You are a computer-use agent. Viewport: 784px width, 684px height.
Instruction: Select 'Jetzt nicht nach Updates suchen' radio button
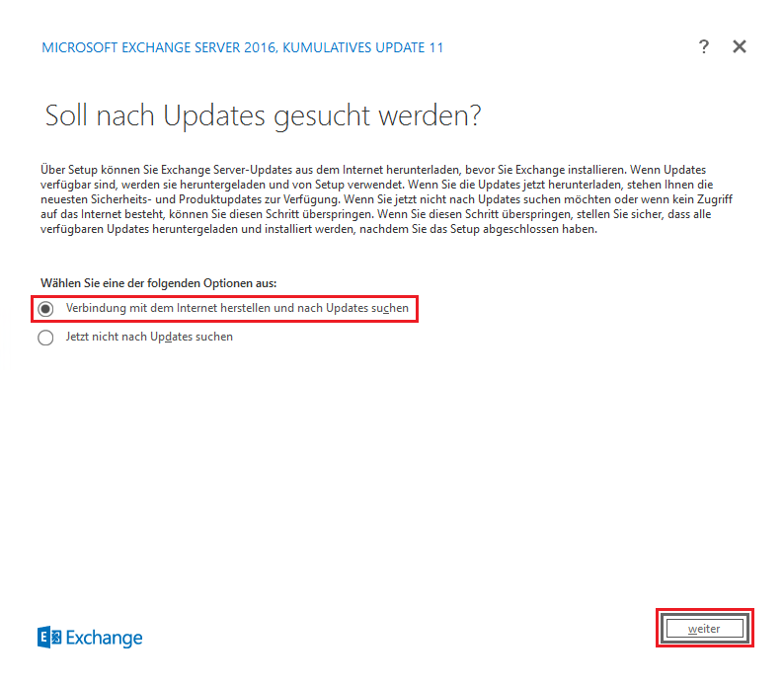(45, 338)
